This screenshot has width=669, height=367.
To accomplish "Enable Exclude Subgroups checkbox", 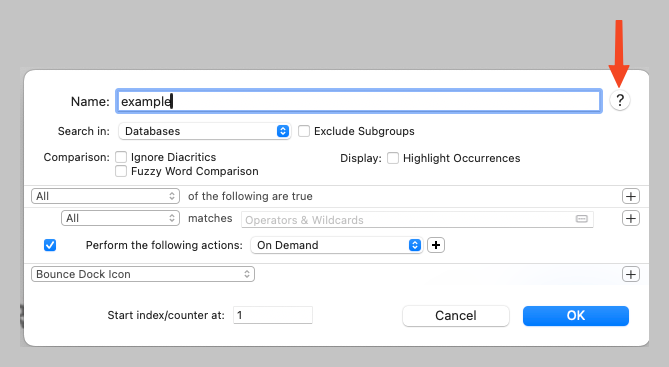I will click(x=304, y=131).
